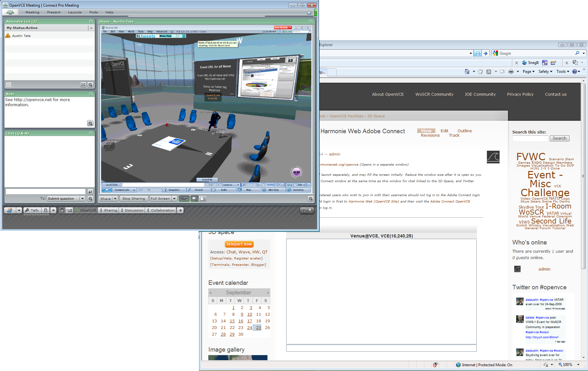Toggle the Talk lock icon

coord(46,210)
